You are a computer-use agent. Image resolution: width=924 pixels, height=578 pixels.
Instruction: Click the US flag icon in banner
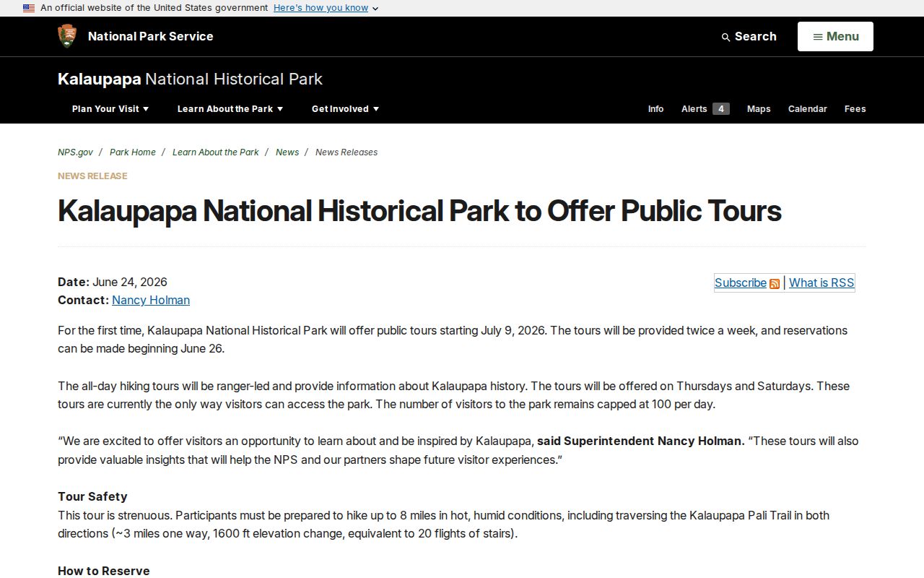point(29,8)
